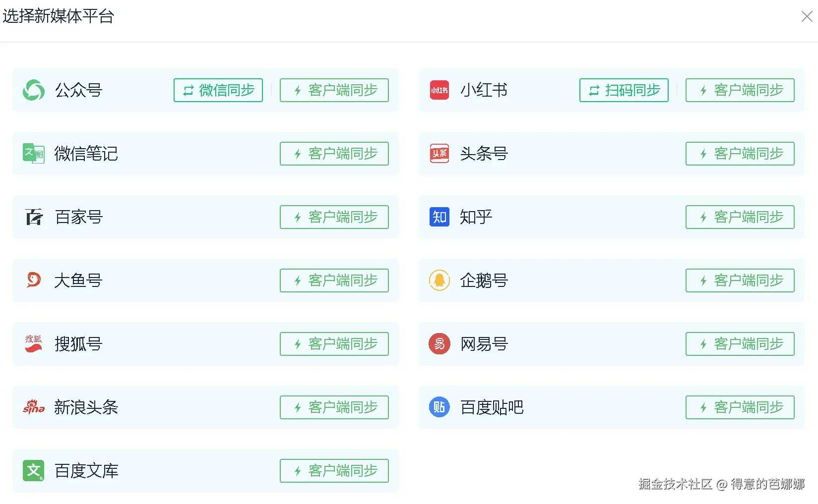The height and width of the screenshot is (504, 818).
Task: Start 客户端同步 for 百家号
Action: click(x=334, y=217)
